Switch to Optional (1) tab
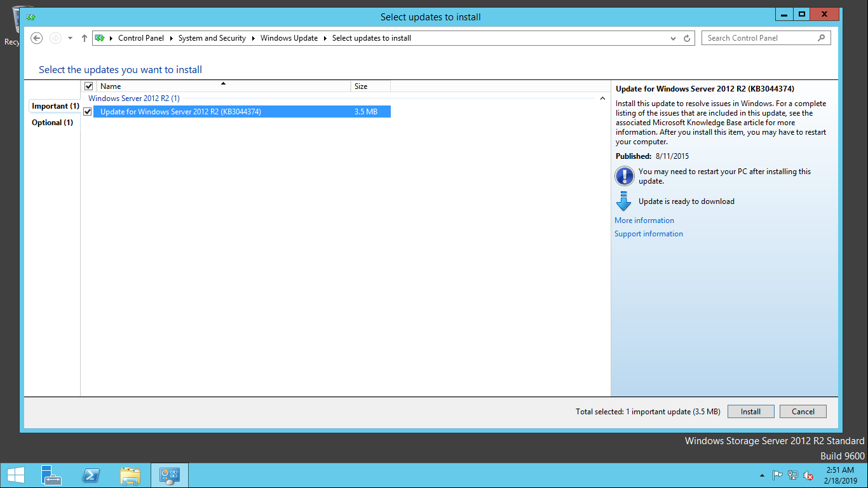 click(53, 123)
